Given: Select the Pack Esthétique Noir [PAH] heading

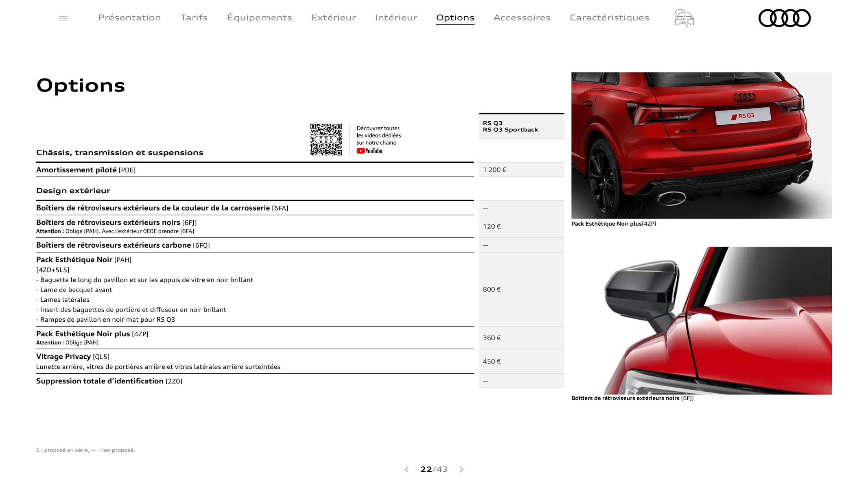Looking at the screenshot, I should pyautogui.click(x=84, y=259).
